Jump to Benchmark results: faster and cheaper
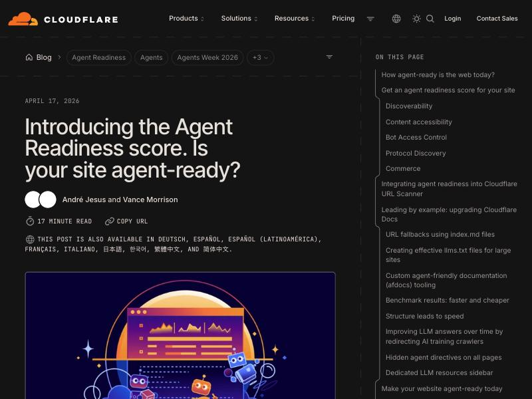532x399 pixels. [x=447, y=300]
